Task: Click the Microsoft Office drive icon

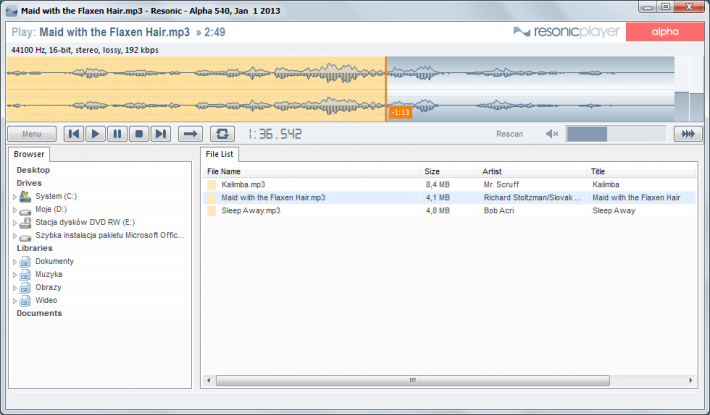Action: [25, 237]
